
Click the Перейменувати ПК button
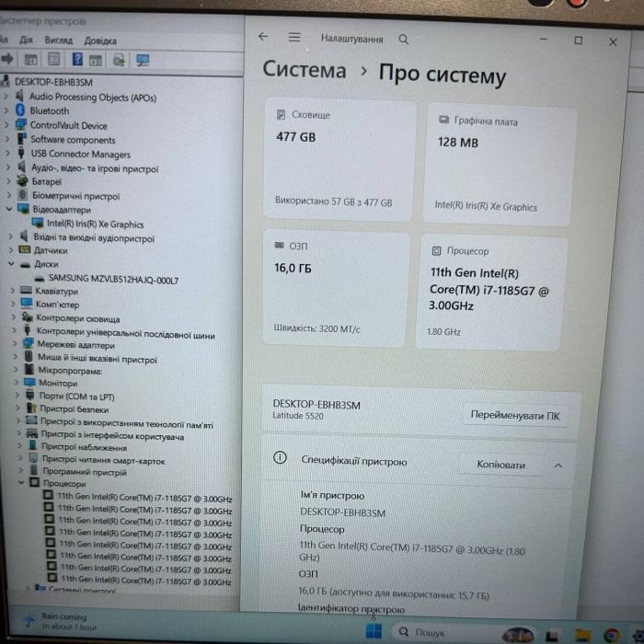515,415
